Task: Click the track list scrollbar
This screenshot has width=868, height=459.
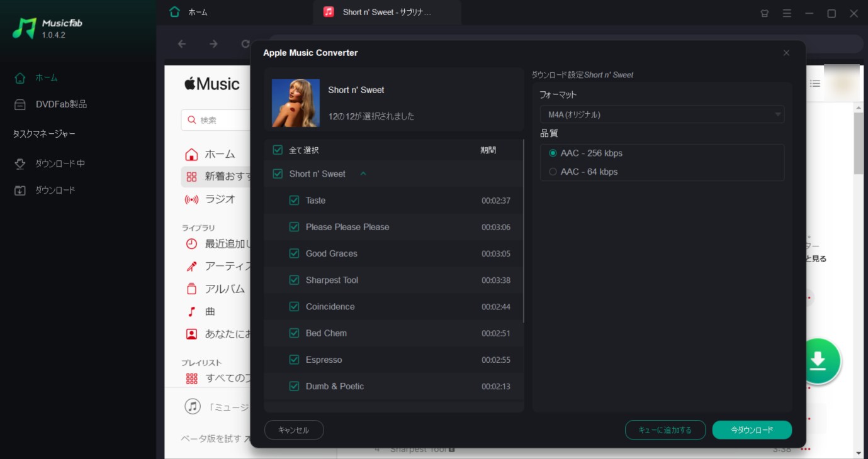Action: [x=524, y=231]
